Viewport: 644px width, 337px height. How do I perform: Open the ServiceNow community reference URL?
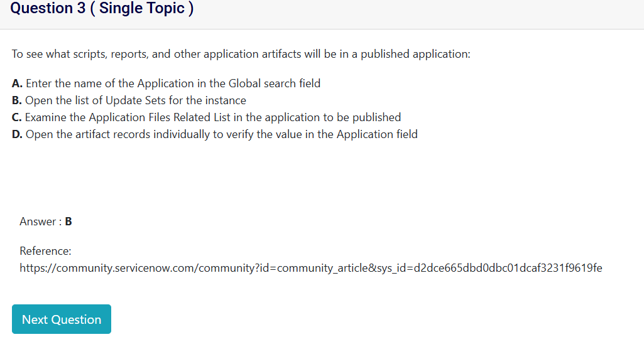coord(310,268)
